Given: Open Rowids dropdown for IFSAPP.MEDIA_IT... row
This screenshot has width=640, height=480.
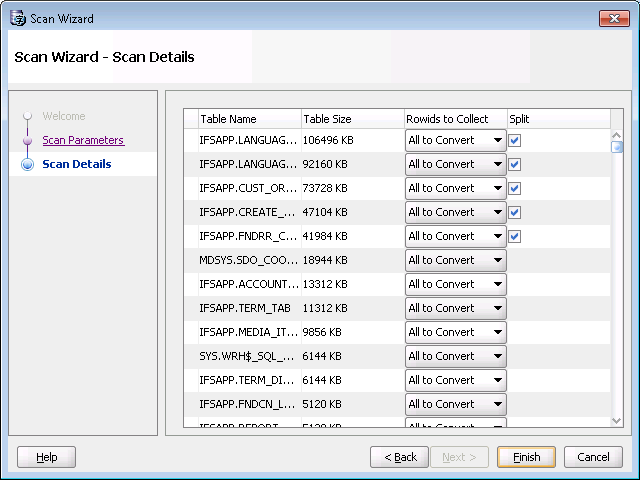Looking at the screenshot, I should point(456,332).
